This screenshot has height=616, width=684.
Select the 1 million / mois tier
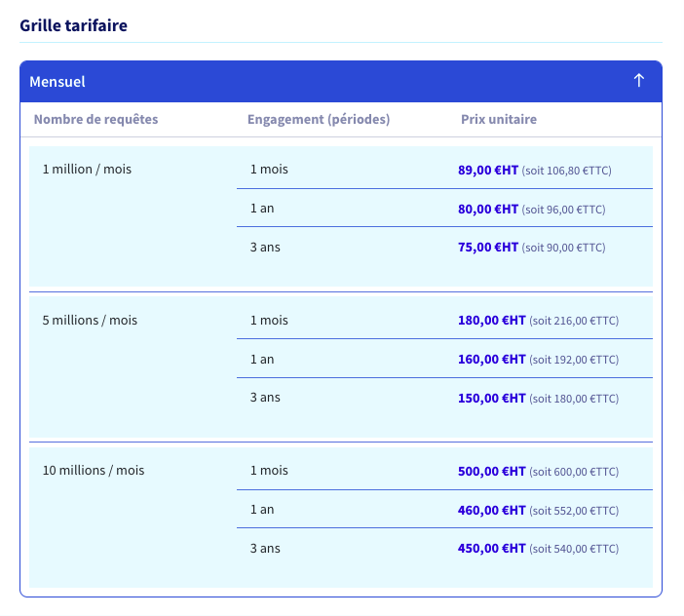[x=87, y=170]
